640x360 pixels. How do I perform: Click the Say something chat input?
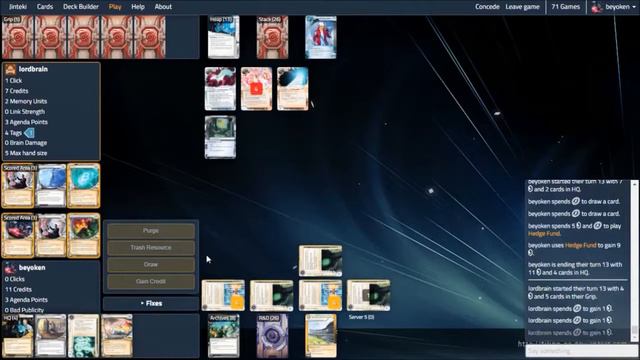[582, 351]
